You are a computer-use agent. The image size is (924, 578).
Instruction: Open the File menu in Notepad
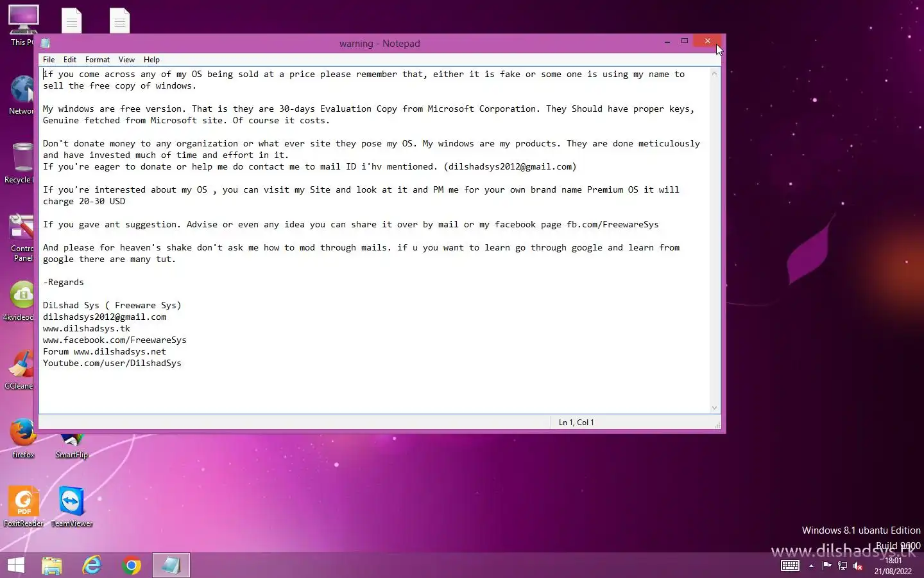(x=49, y=60)
